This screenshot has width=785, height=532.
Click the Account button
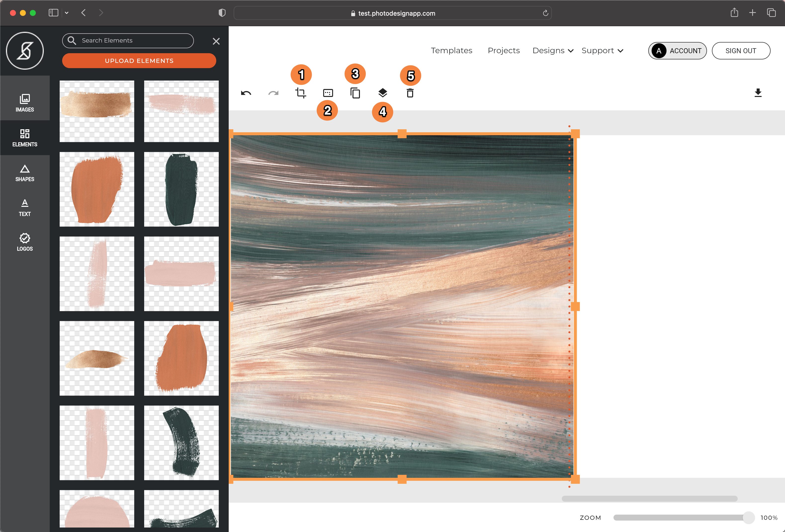[x=677, y=51]
